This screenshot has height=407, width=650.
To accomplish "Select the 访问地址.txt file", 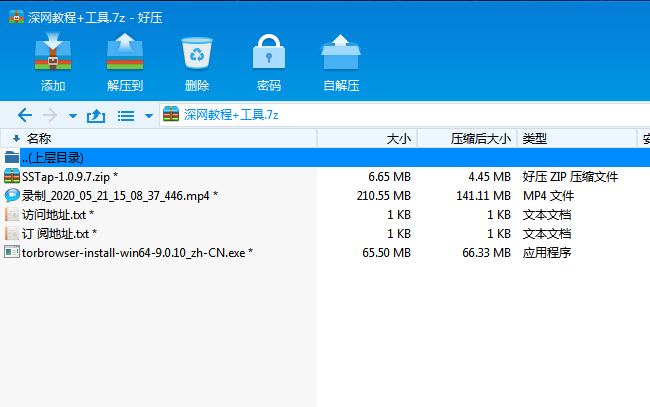I will [58, 215].
